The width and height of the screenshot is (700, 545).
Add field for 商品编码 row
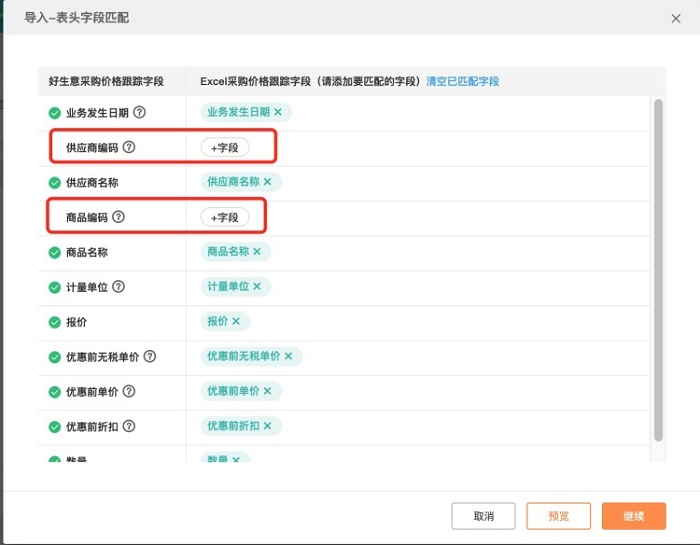click(x=225, y=217)
